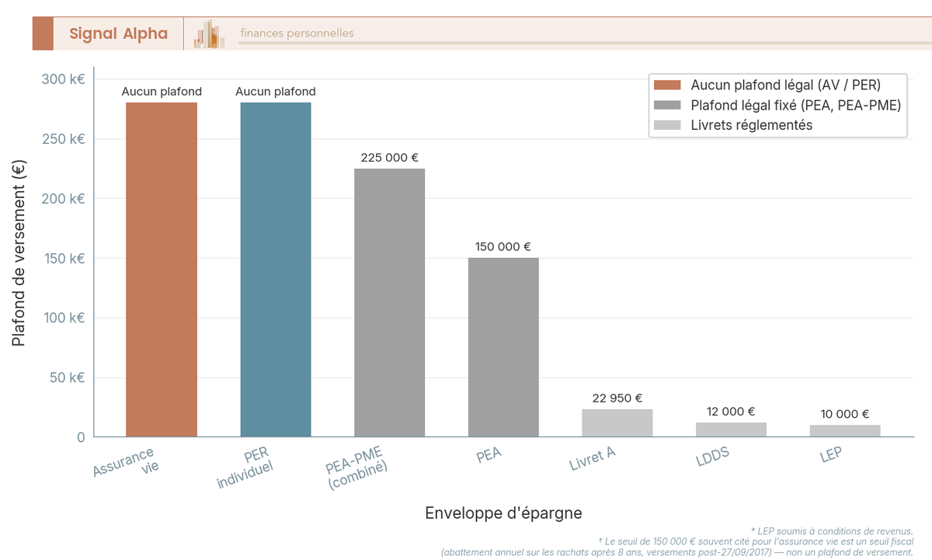Select the 'finances personnelles' header tab
The width and height of the screenshot is (932, 560).
295,33
